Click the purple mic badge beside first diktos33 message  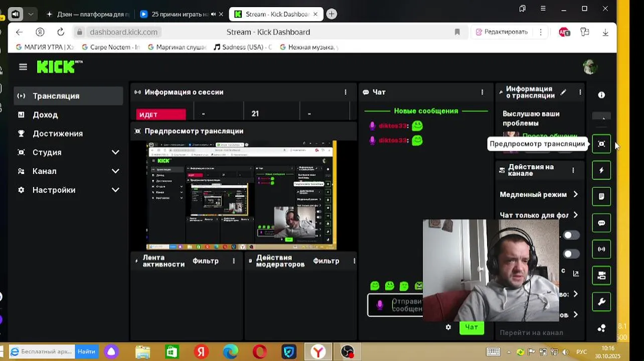(x=372, y=126)
